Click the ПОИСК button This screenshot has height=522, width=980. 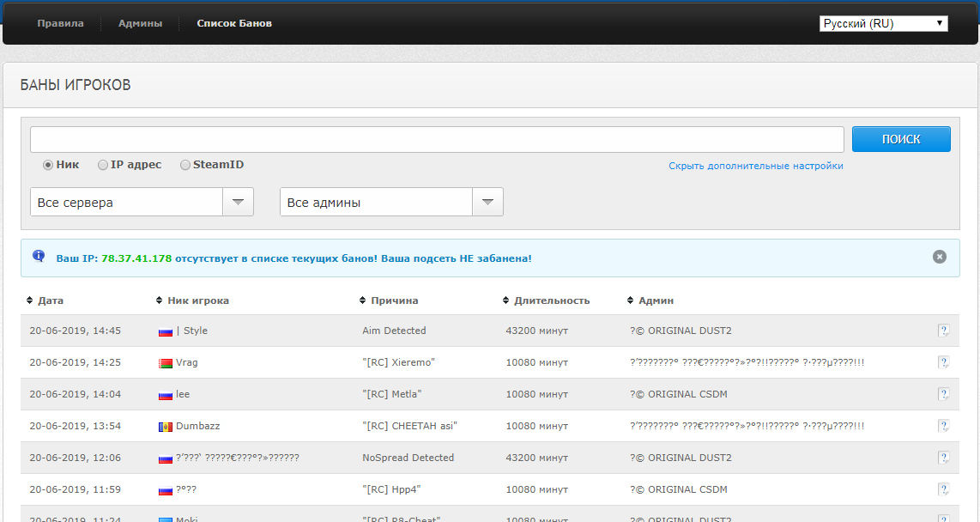(901, 139)
